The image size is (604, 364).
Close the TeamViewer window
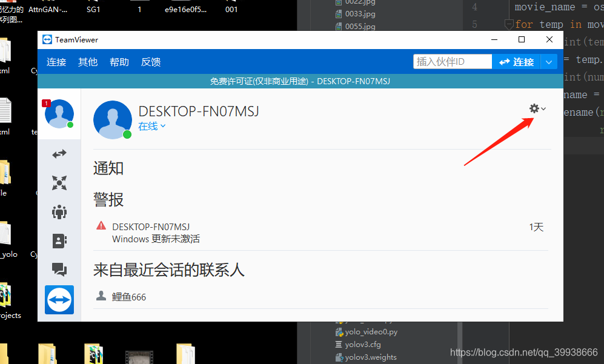click(549, 40)
